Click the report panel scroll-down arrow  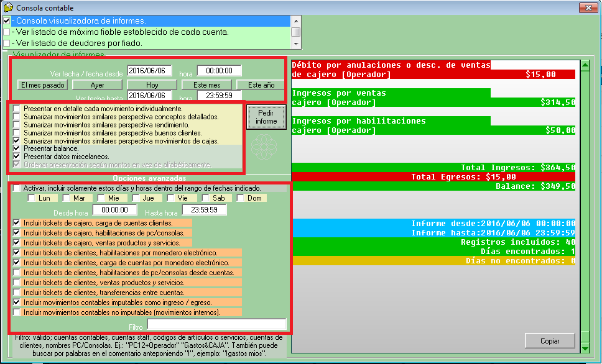point(585,348)
